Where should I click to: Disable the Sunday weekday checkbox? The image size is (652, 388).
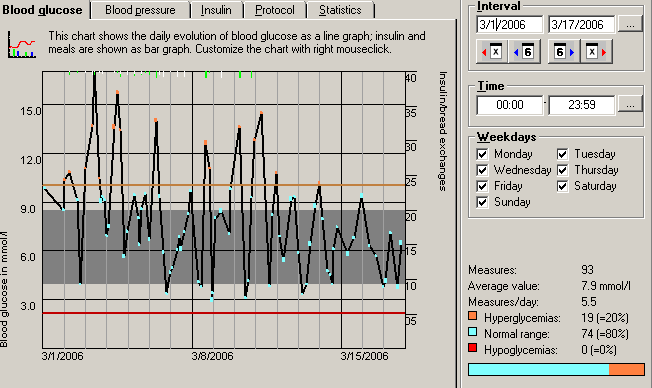pos(482,203)
